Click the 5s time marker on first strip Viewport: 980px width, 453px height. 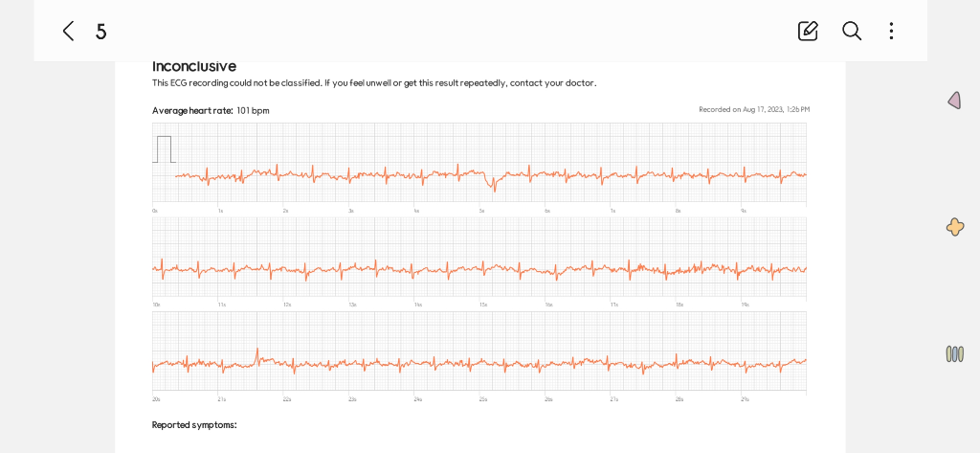tap(482, 211)
